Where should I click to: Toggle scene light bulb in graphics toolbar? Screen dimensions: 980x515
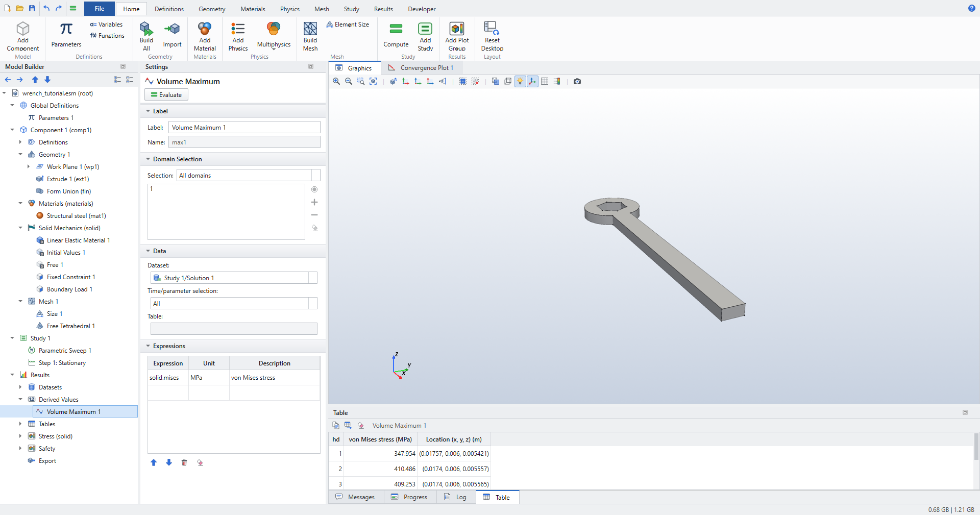[x=520, y=81]
